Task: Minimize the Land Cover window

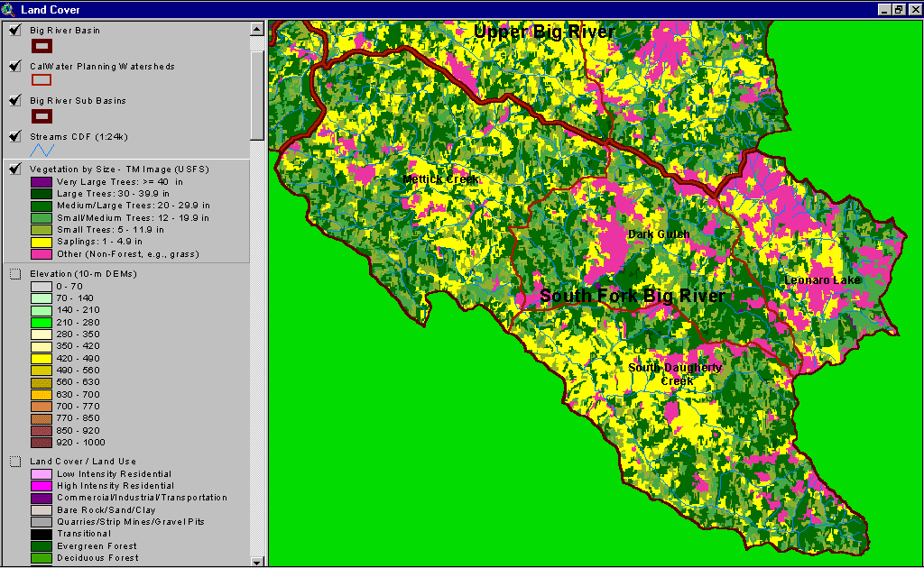Action: (x=884, y=9)
